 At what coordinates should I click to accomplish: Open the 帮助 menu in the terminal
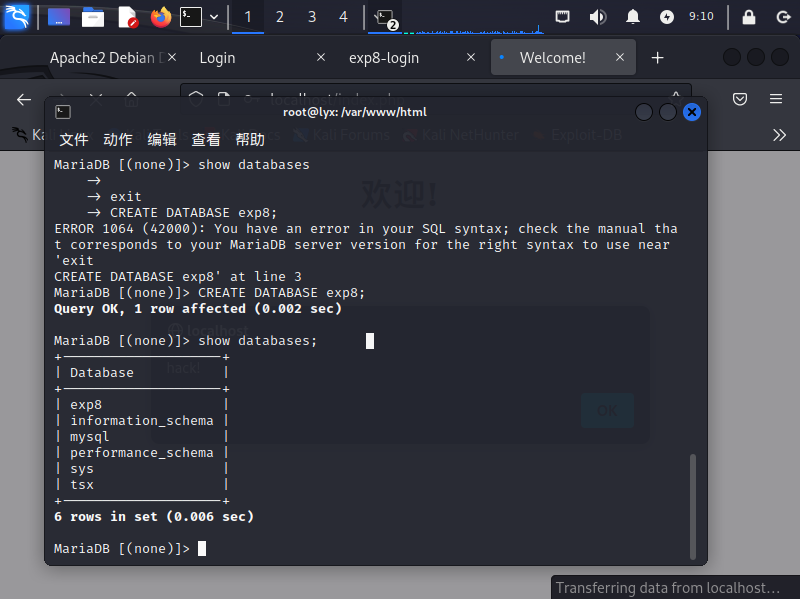coord(250,139)
